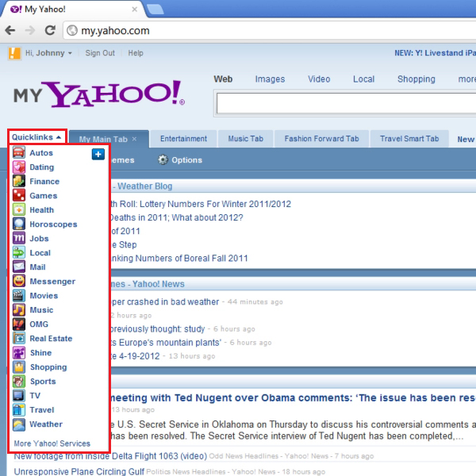The width and height of the screenshot is (476, 476).
Task: Click the Local signpost icon
Action: pos(19,252)
